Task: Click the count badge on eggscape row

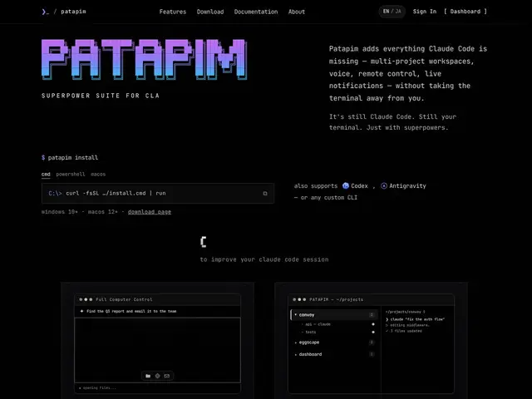Action: tap(372, 342)
